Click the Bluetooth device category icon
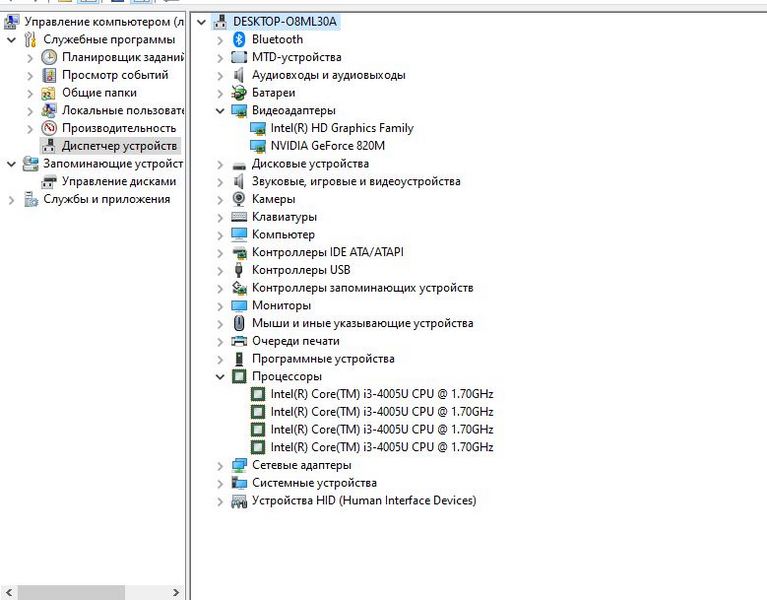 tap(239, 39)
